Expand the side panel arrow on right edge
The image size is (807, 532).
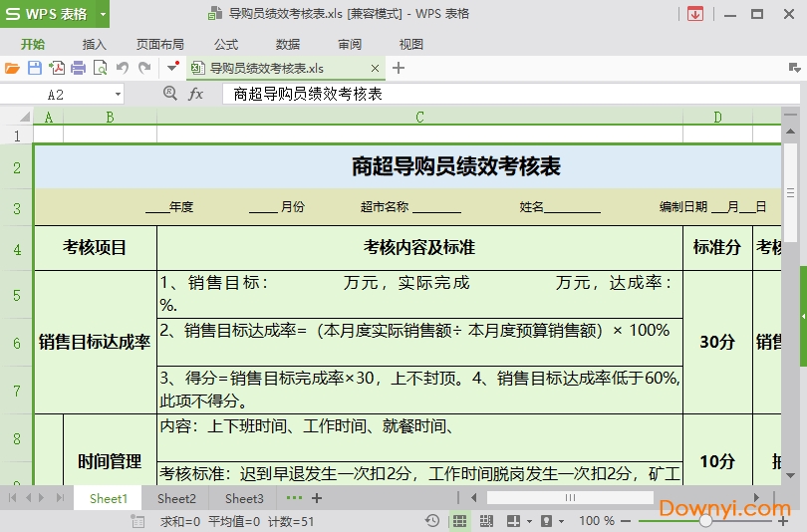[803, 316]
